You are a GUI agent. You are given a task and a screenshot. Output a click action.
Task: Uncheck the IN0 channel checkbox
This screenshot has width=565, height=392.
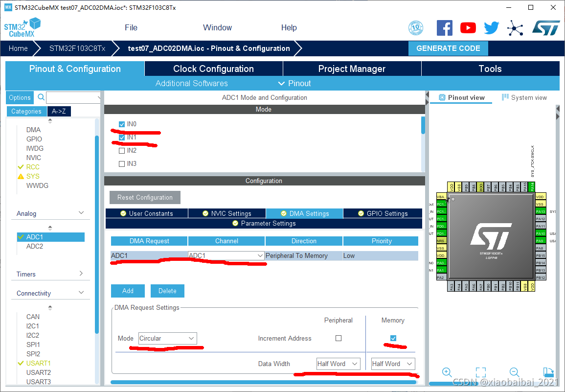click(x=122, y=124)
